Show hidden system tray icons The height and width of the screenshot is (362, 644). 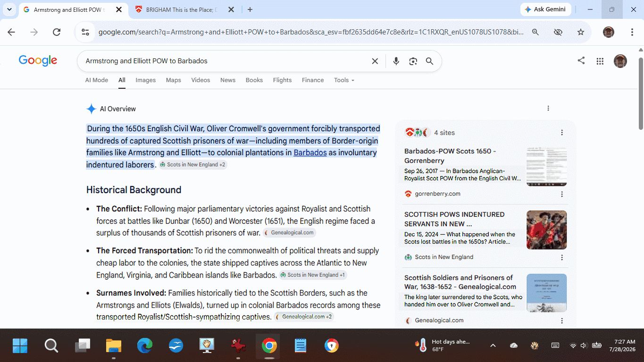493,345
